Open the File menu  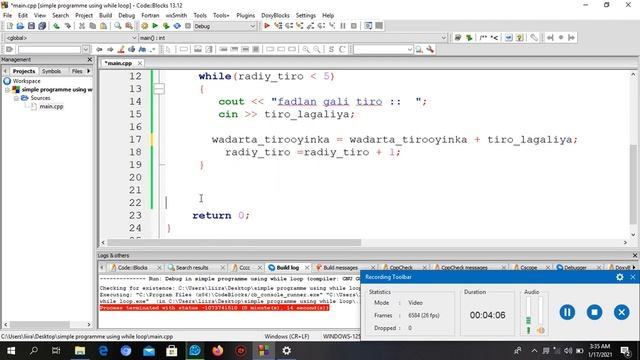(x=7, y=15)
